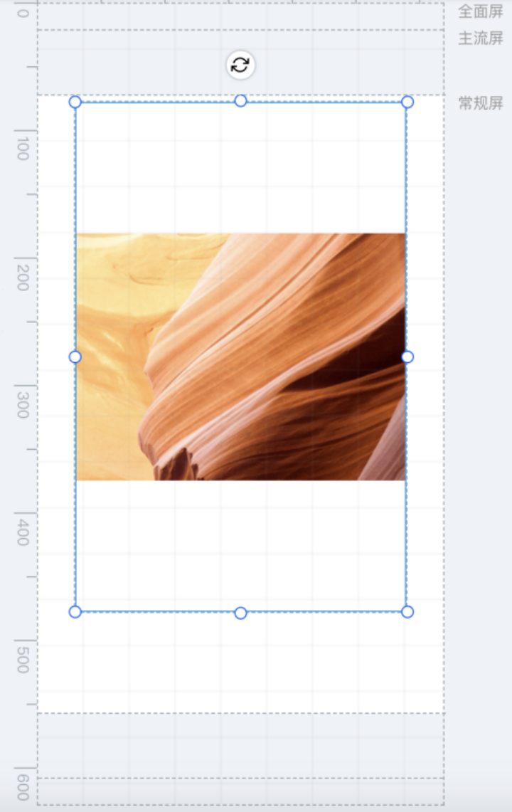Select the top-right resize handle
This screenshot has height=812, width=512.
407,102
